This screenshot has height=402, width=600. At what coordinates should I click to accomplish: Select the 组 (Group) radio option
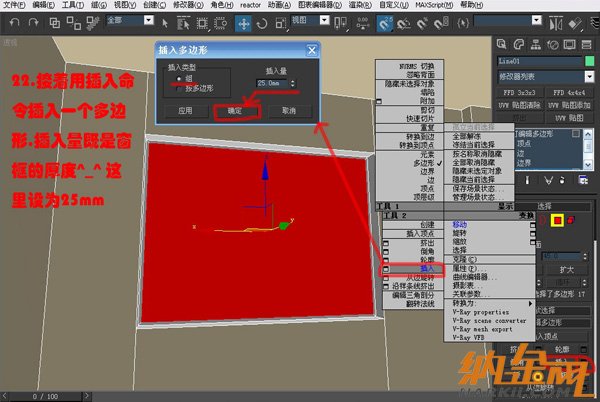coord(179,78)
